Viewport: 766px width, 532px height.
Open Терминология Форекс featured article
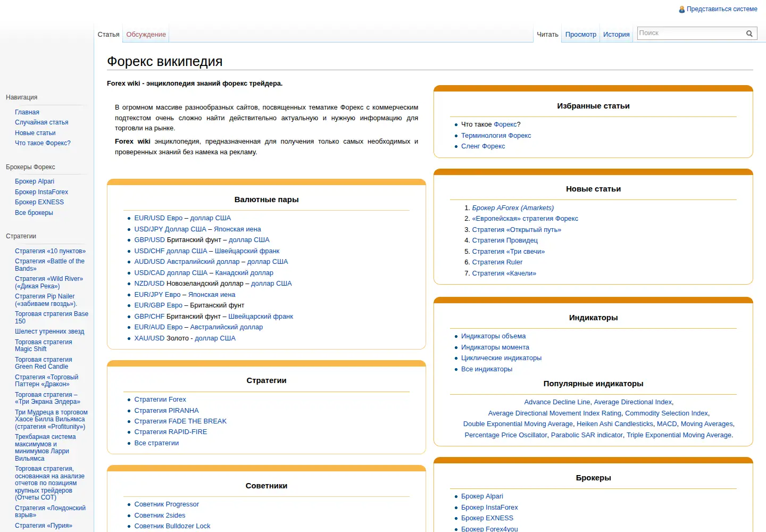click(496, 136)
